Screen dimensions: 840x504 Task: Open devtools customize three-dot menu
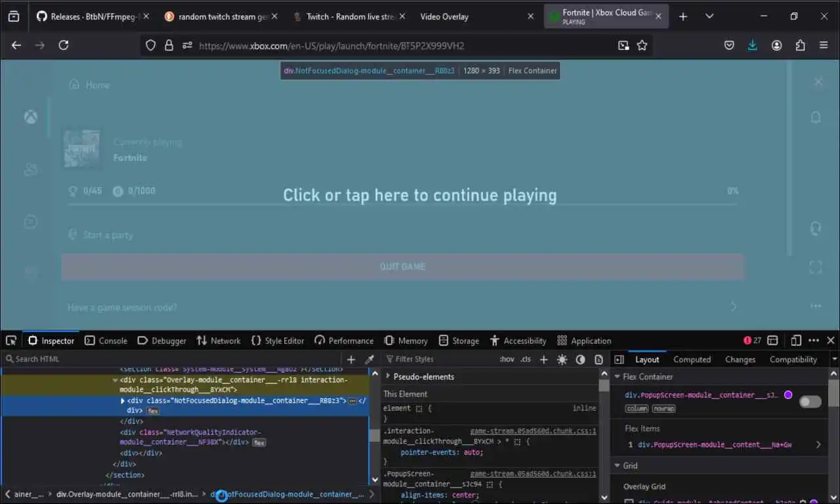[814, 341]
